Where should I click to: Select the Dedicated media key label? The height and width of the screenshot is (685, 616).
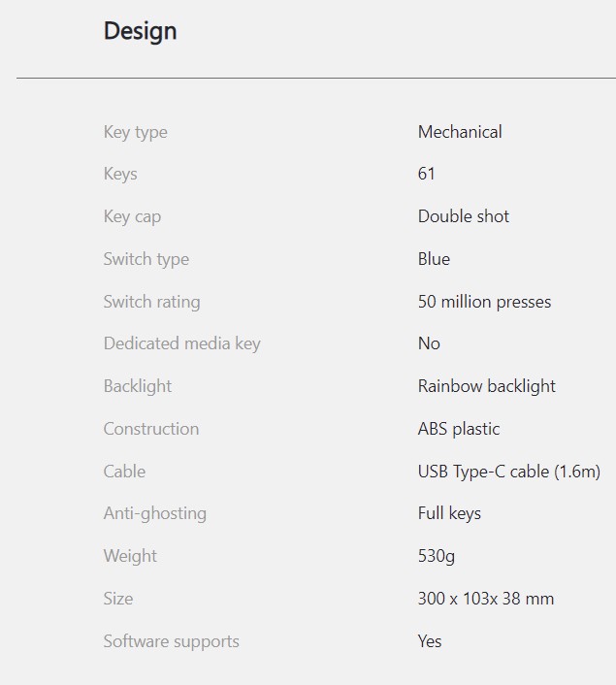(181, 344)
